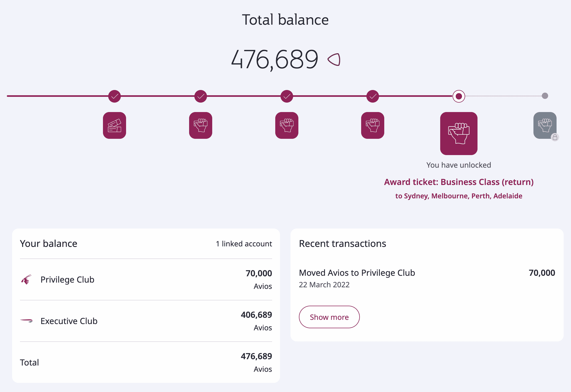Screen dimensions: 571x392
Task: Select the fourth checked milestone marker
Action: pos(373,96)
